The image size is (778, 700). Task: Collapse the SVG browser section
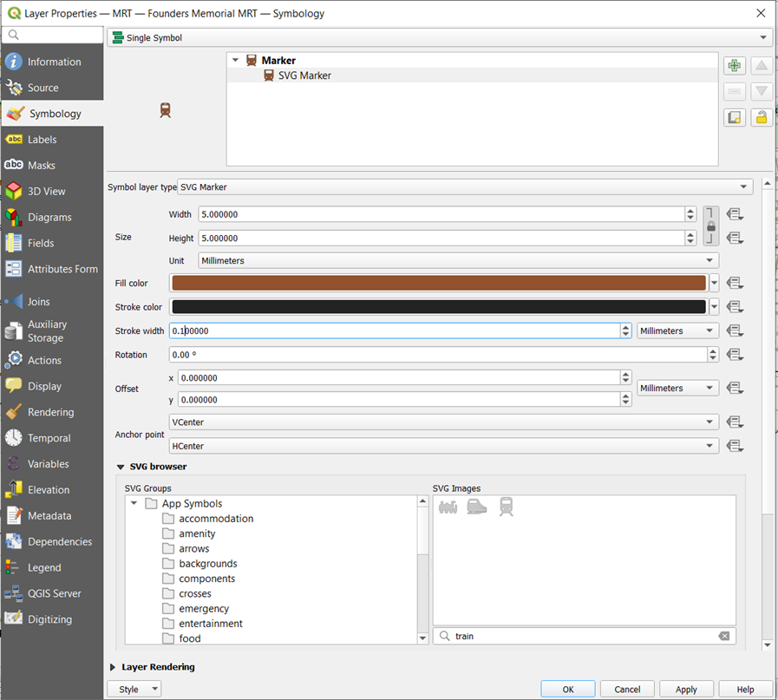click(x=121, y=467)
